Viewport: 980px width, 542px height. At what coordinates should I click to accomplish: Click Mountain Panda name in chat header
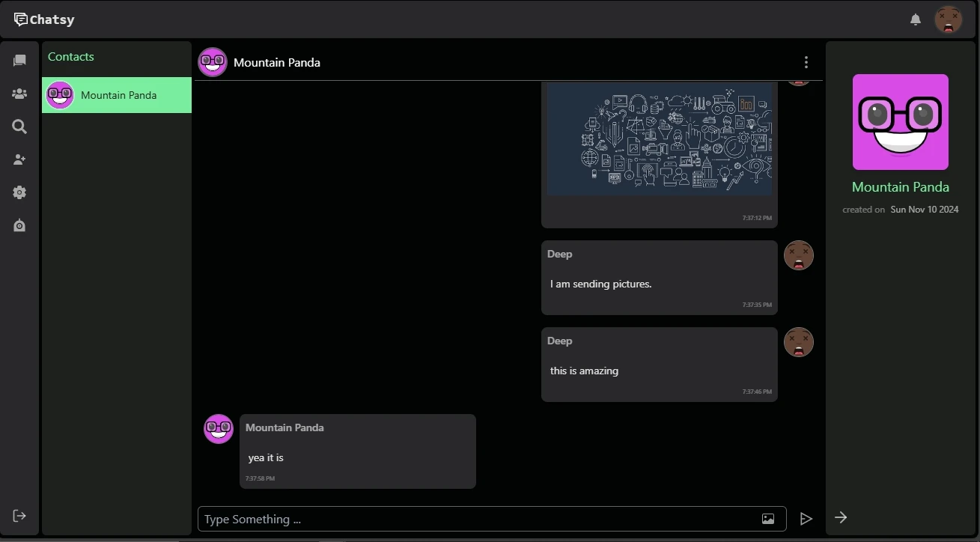click(277, 62)
